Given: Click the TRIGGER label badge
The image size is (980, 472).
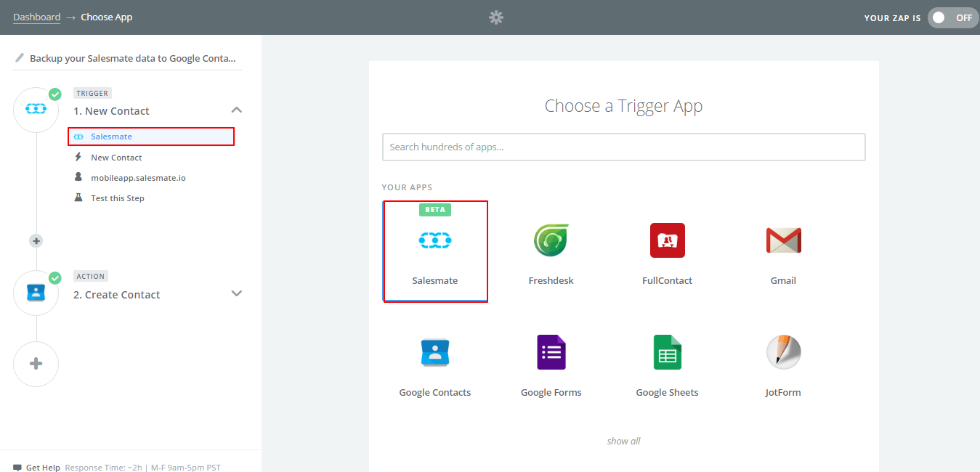Looking at the screenshot, I should (x=92, y=93).
